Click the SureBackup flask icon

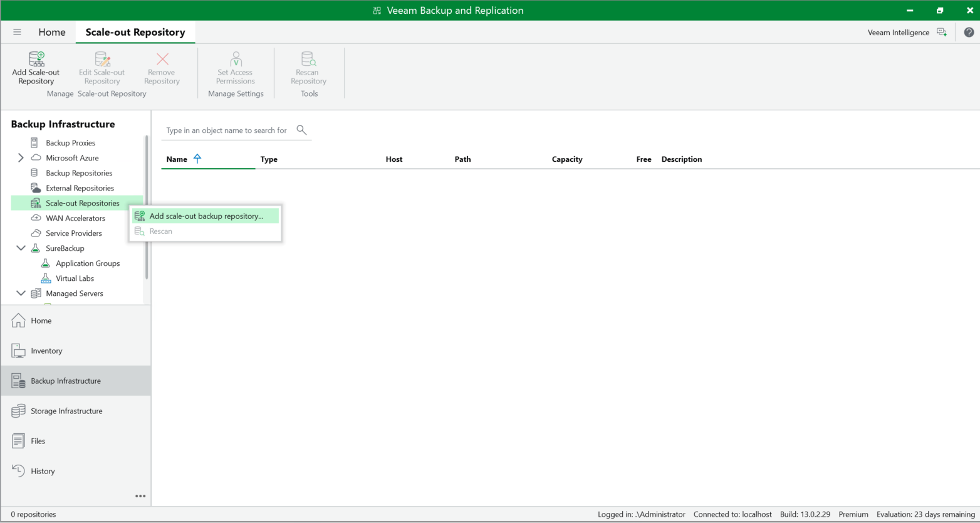tap(36, 248)
